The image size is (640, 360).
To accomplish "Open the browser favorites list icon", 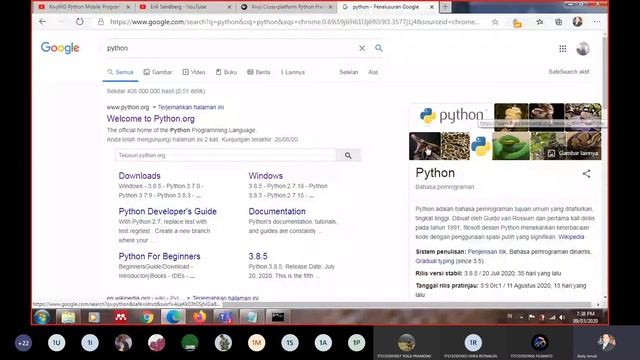I will (540, 22).
